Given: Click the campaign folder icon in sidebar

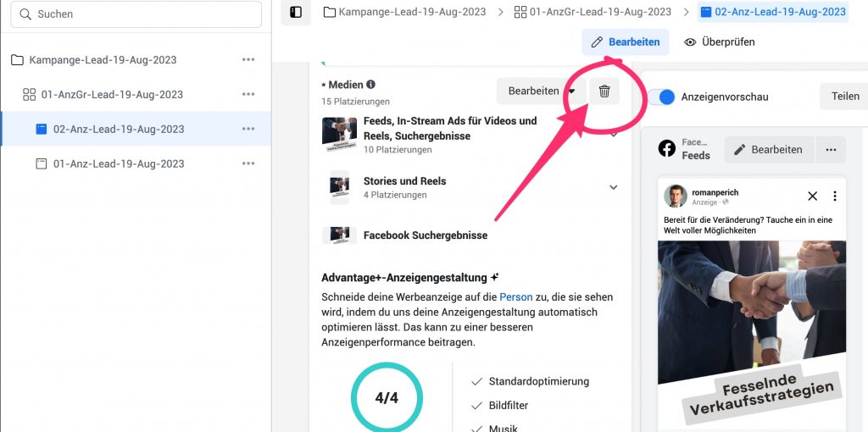Looking at the screenshot, I should 17,60.
